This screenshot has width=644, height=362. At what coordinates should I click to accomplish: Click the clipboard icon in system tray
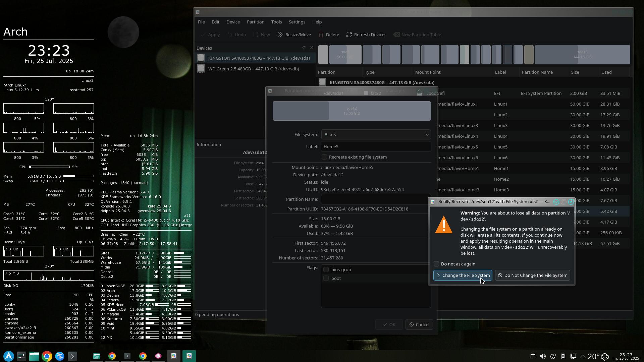point(533,356)
